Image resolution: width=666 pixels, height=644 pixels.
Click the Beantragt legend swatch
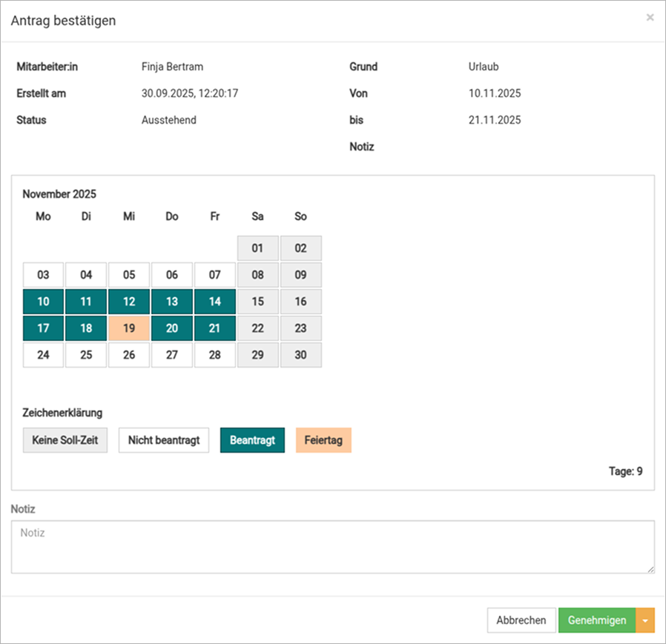tap(252, 439)
